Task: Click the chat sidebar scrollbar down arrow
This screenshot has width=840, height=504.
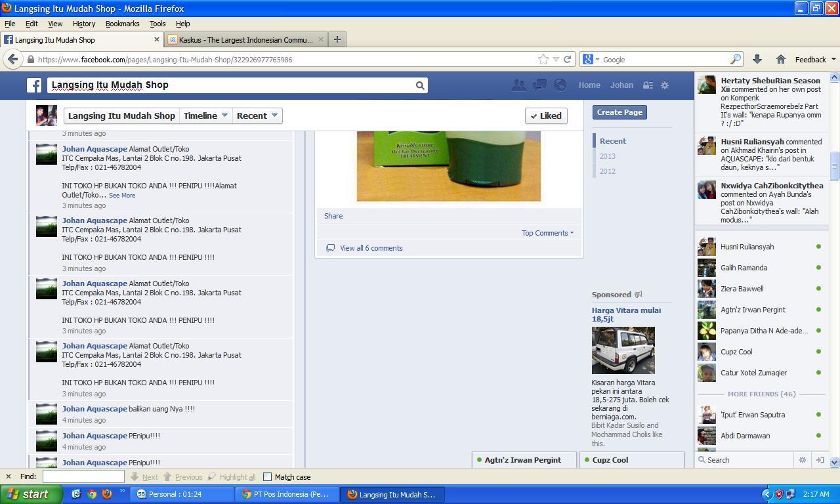Action: point(834,462)
